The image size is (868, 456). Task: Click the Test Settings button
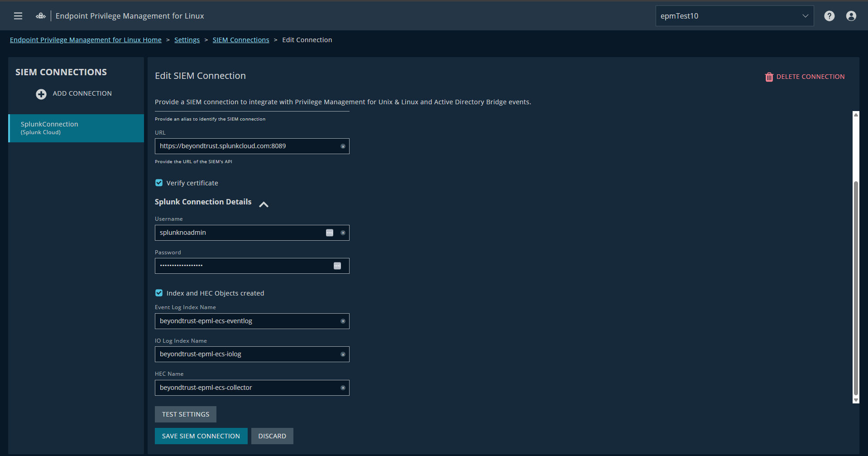coord(186,414)
